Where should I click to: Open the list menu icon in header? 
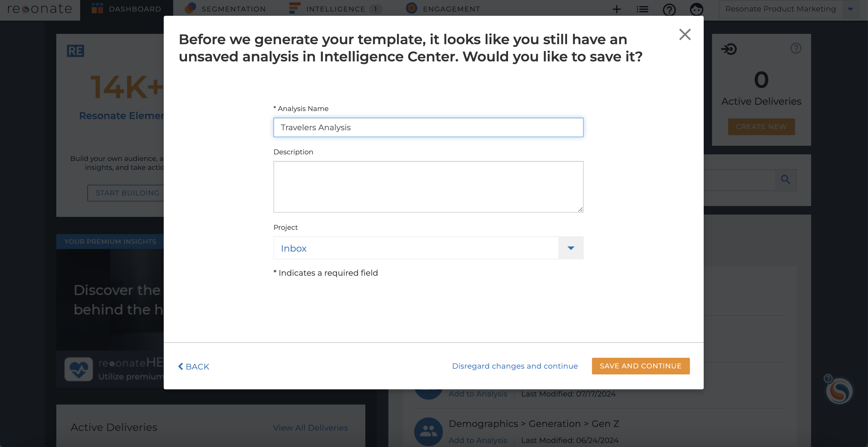pos(642,9)
